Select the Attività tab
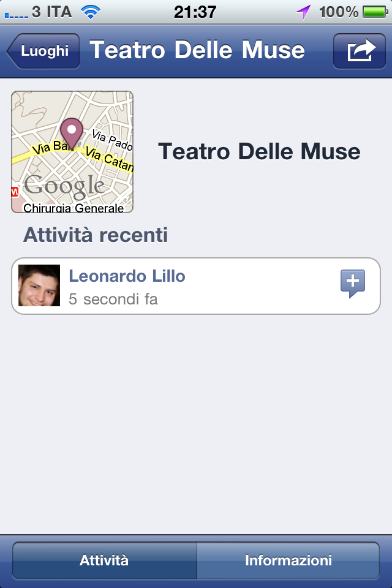Viewport: 392px width, 588px height. [104, 560]
